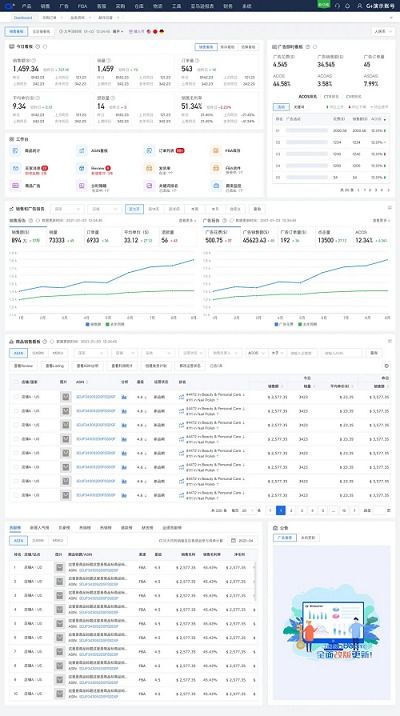Click the 查看Review button
The height and width of the screenshot is (716, 400).
(23, 366)
